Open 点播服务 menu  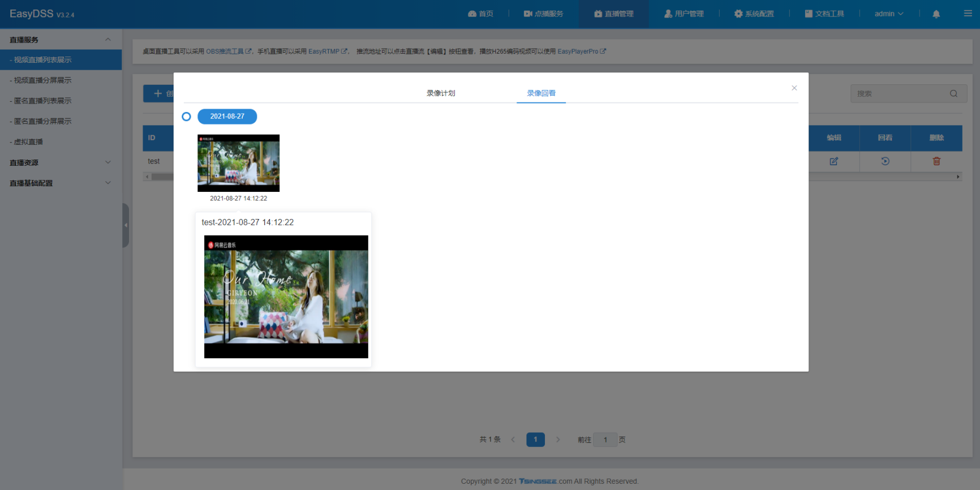[x=543, y=14]
